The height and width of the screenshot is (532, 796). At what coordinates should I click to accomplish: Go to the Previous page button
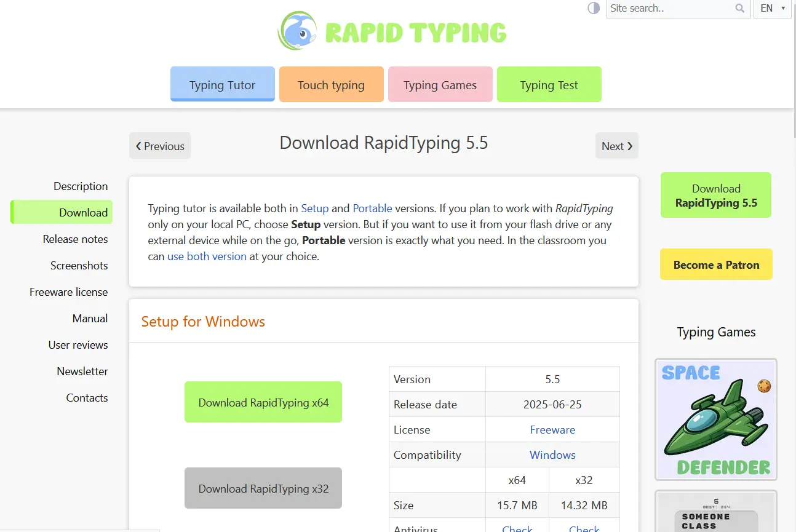[x=160, y=146]
